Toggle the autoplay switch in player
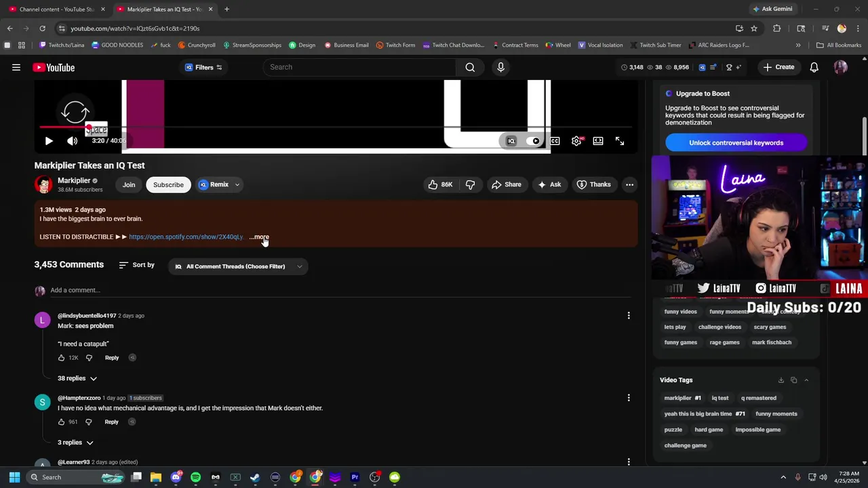The width and height of the screenshot is (868, 488). click(x=535, y=141)
